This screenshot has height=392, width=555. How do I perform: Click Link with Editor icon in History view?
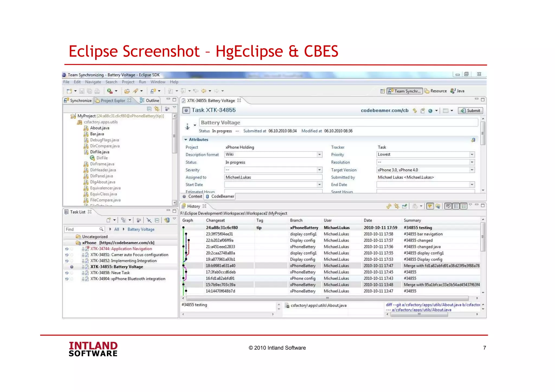coord(397,206)
